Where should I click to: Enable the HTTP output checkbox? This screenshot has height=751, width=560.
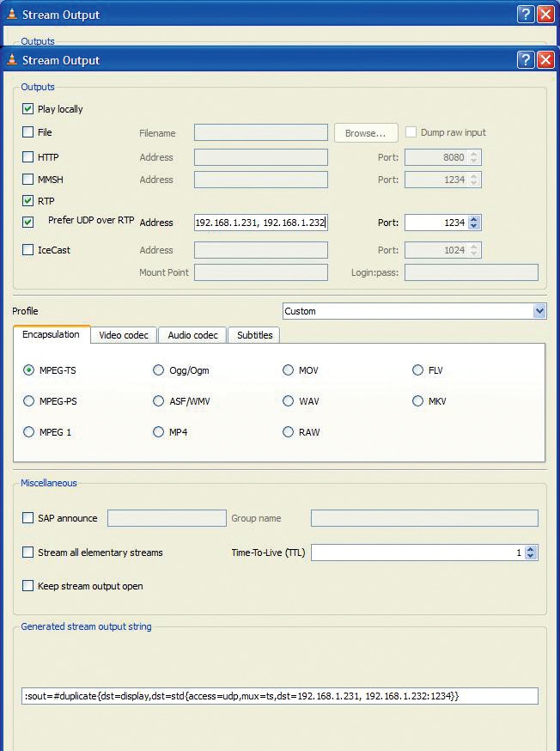pyautogui.click(x=27, y=156)
